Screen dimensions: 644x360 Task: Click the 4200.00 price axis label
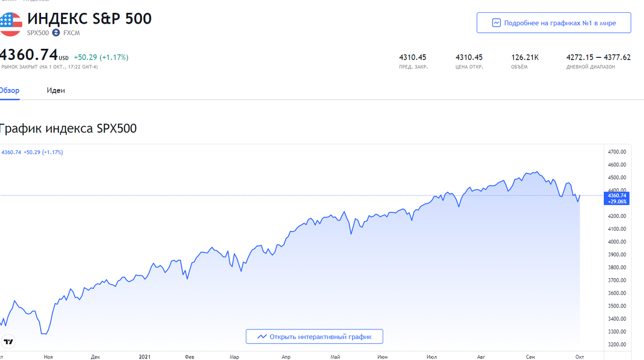tap(618, 216)
